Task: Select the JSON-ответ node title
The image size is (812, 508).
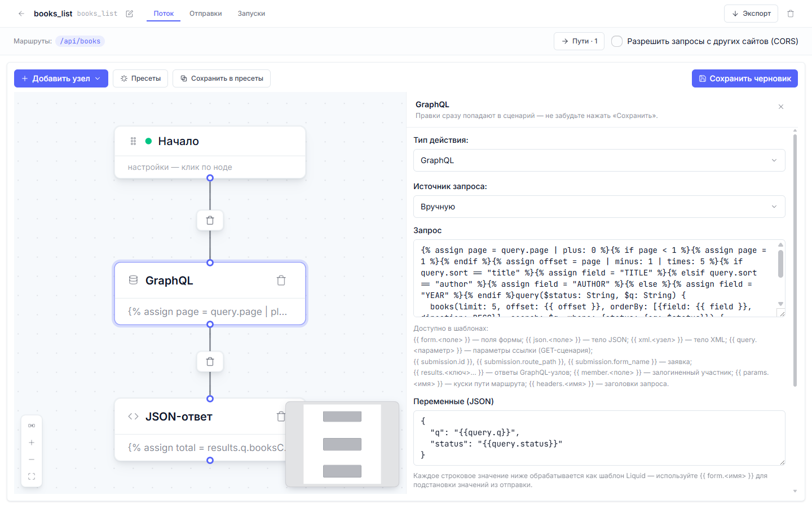Action: (179, 417)
